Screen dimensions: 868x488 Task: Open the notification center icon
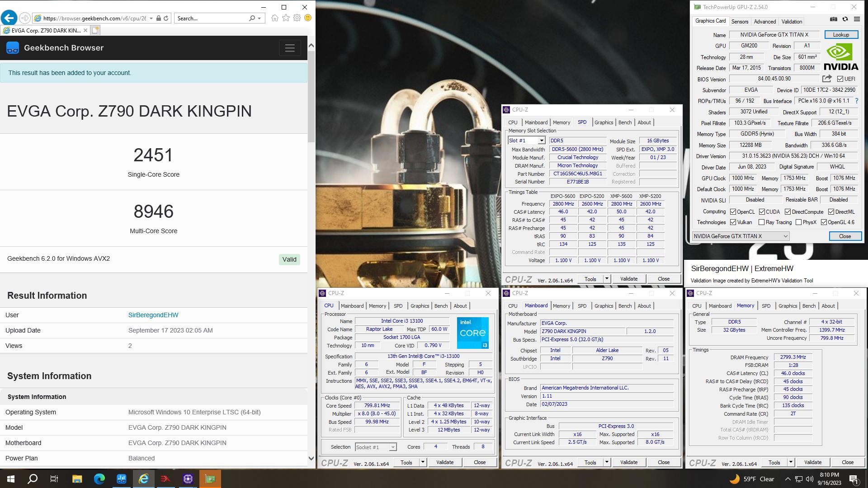854,479
